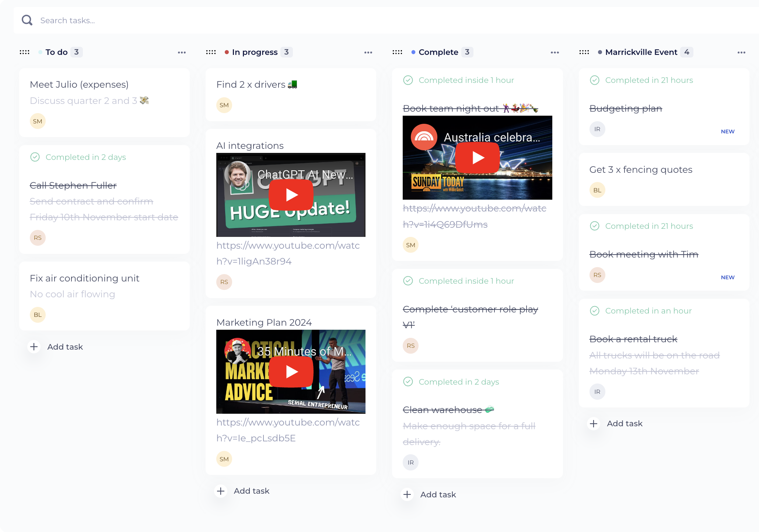759x532 pixels.
Task: Click the To do task count badge
Action: 76,52
